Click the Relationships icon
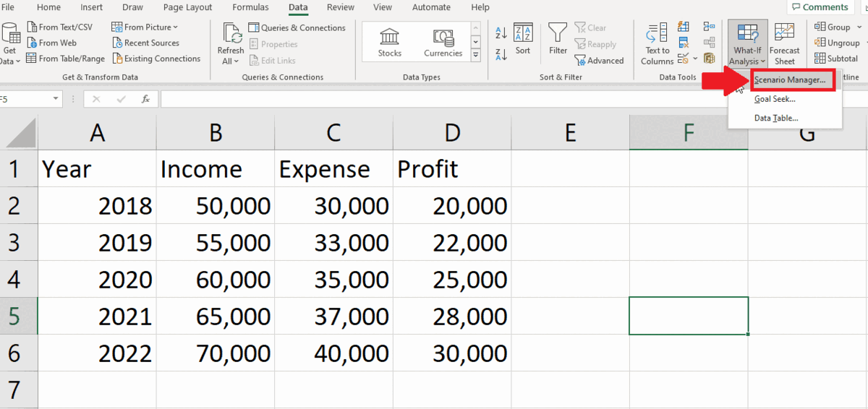The width and height of the screenshot is (868, 409). (x=709, y=43)
